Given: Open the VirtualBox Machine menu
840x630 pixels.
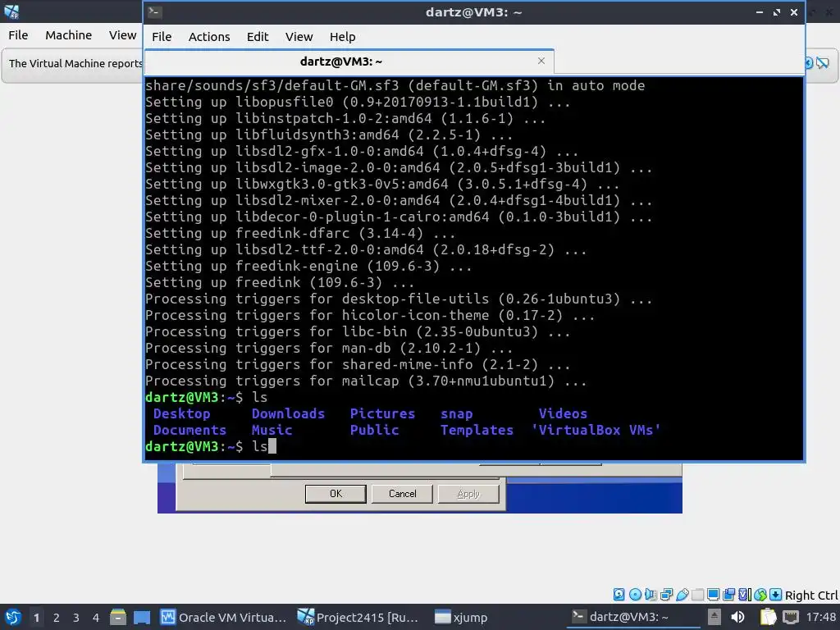Looking at the screenshot, I should click(x=68, y=35).
